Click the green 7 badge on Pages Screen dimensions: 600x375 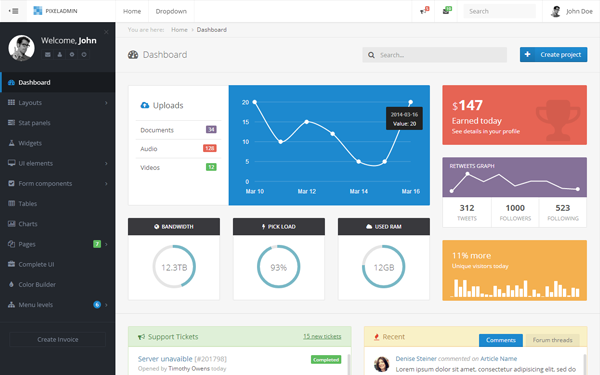coord(97,244)
